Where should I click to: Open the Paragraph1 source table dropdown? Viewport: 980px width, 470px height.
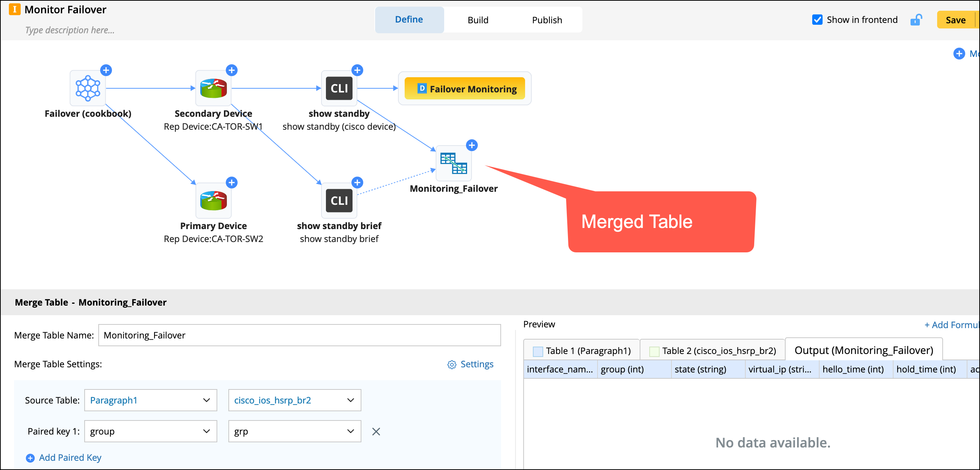pyautogui.click(x=150, y=400)
